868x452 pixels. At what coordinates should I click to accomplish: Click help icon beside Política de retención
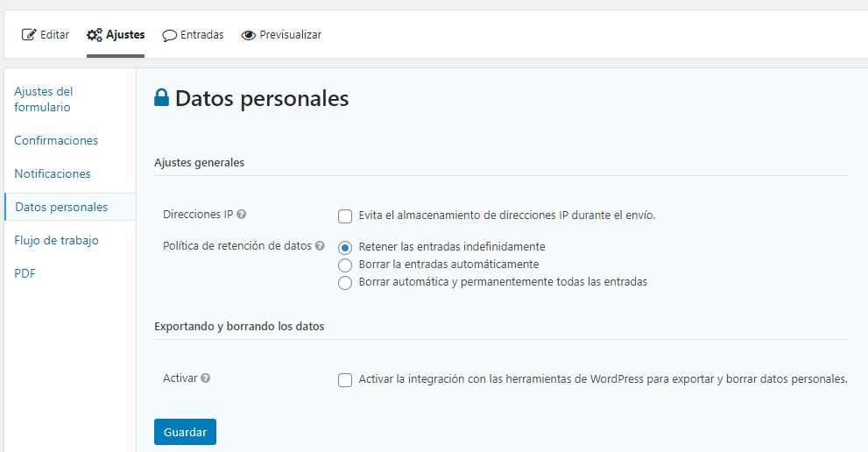tap(320, 246)
